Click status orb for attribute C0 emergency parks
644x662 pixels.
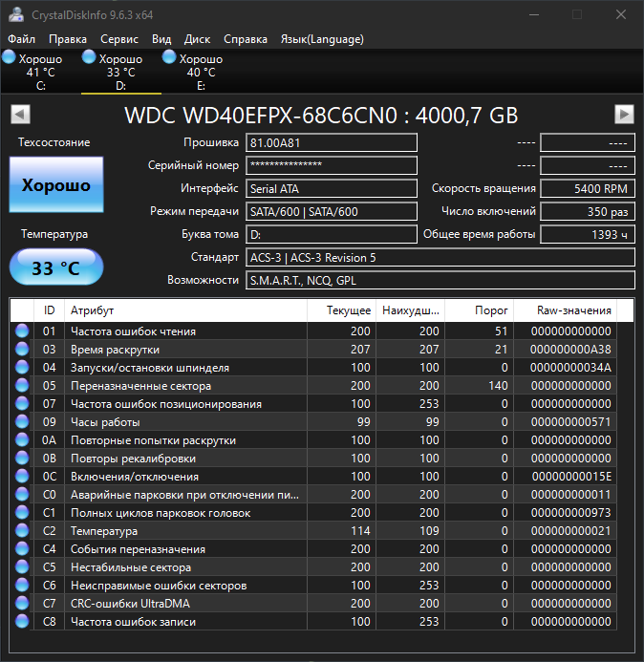coord(22,495)
